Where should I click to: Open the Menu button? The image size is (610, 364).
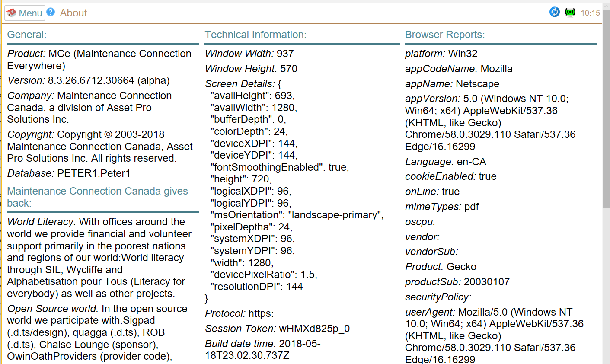point(25,13)
